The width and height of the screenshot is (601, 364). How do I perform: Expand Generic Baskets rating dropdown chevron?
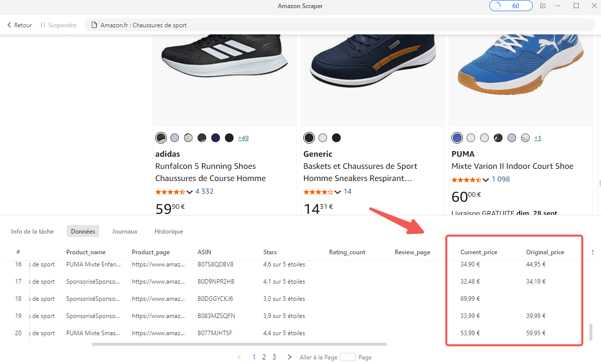tap(338, 192)
